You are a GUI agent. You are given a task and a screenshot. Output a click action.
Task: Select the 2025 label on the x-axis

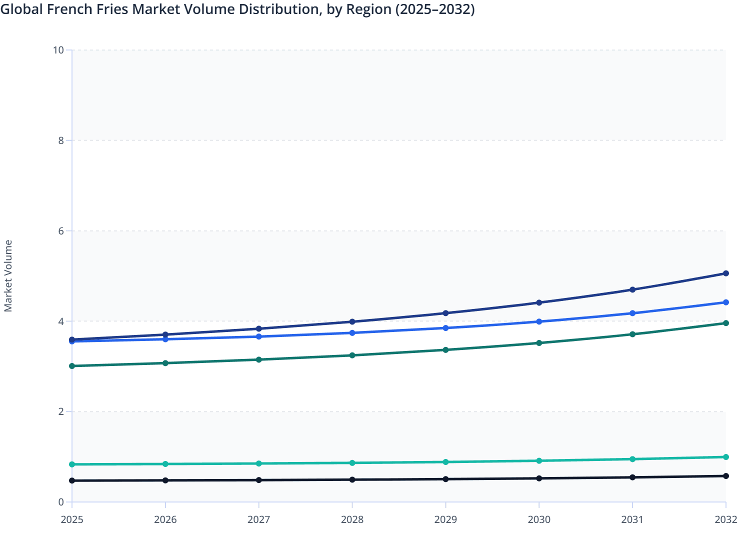pyautogui.click(x=71, y=520)
